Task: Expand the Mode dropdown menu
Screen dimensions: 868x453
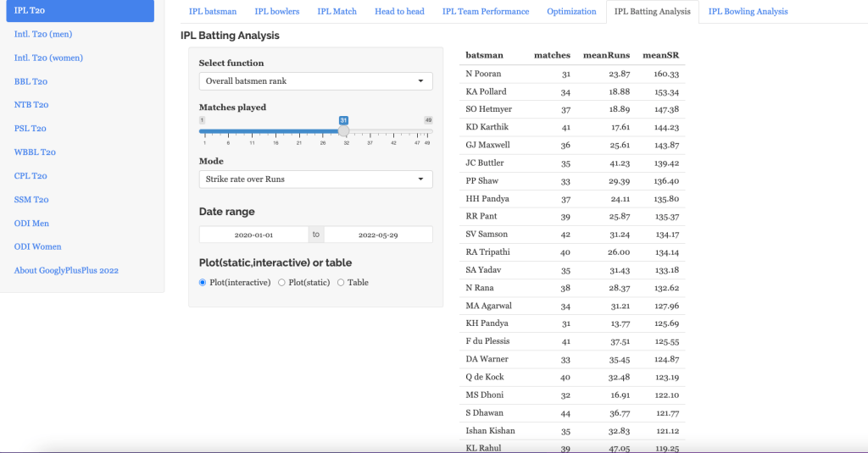Action: [315, 180]
